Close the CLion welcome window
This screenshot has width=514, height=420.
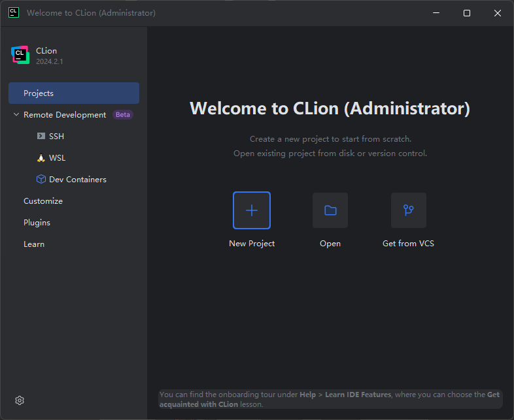pos(497,13)
